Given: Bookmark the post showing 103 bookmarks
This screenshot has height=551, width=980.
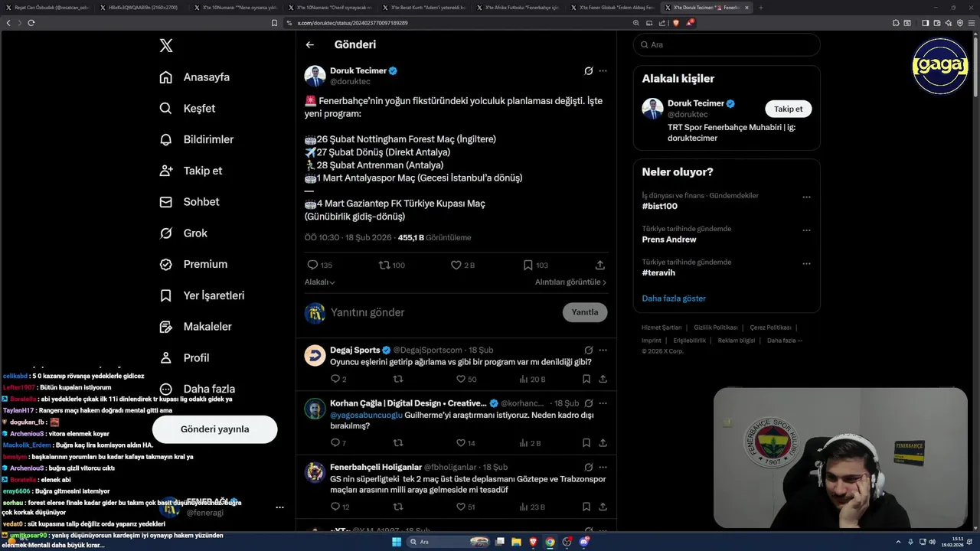Looking at the screenshot, I should (528, 265).
